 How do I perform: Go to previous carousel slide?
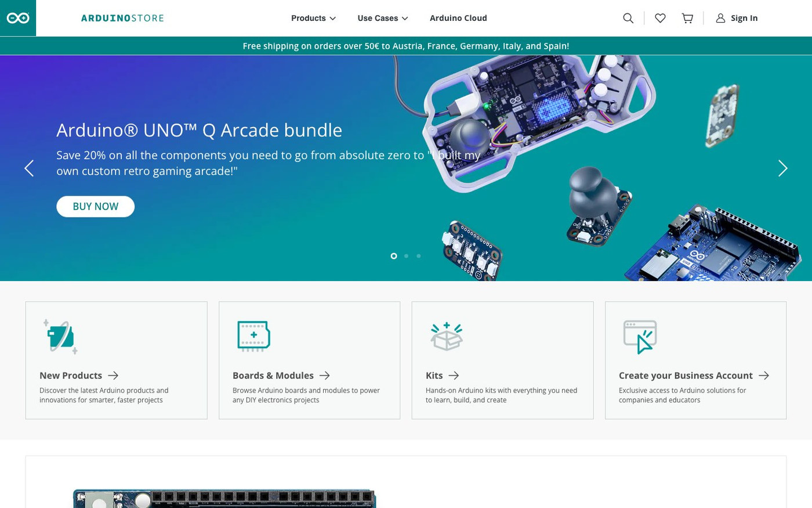tap(29, 168)
